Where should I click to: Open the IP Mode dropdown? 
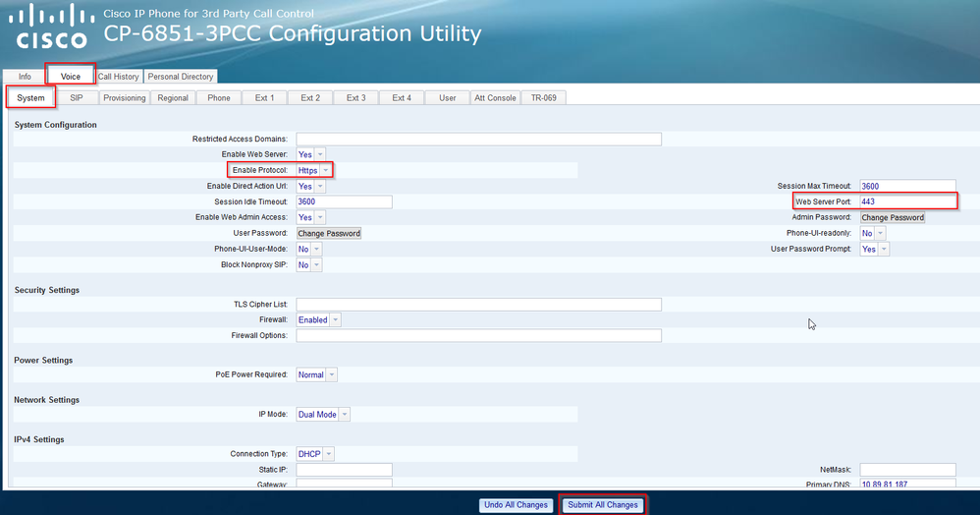[322, 414]
